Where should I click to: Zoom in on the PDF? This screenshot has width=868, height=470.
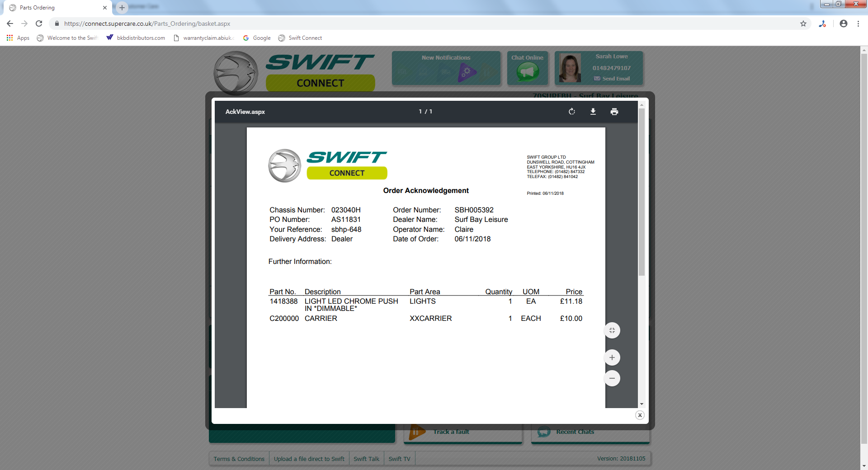coord(612,357)
